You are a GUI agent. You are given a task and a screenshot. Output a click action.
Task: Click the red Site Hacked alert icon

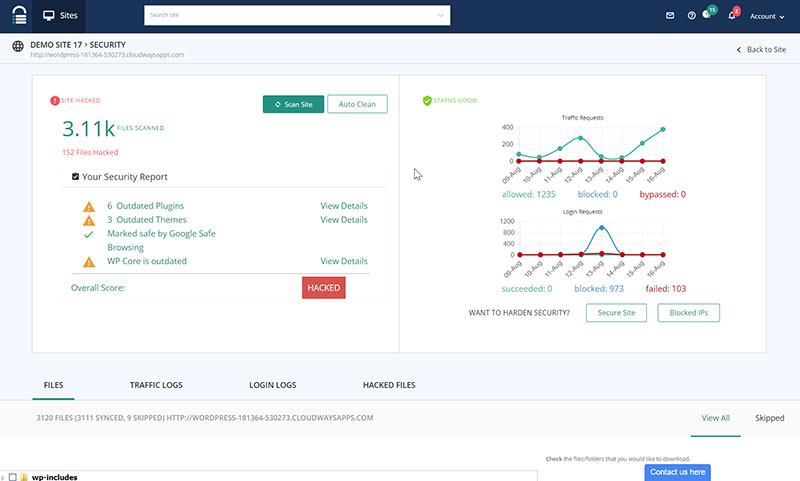tap(55, 100)
